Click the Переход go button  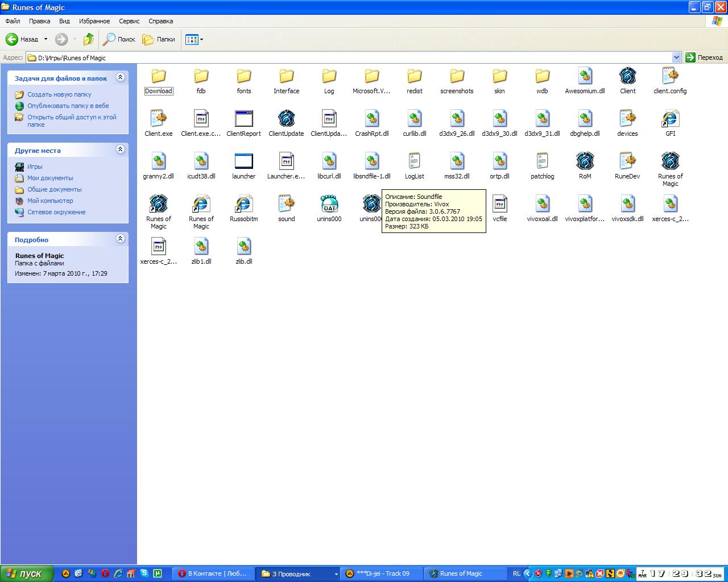[x=705, y=57]
